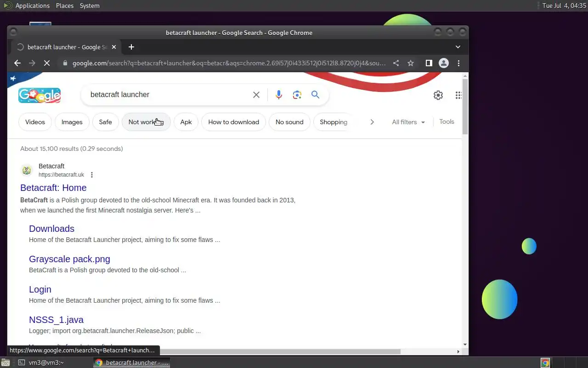Close the betacraft launcher tab

(114, 47)
